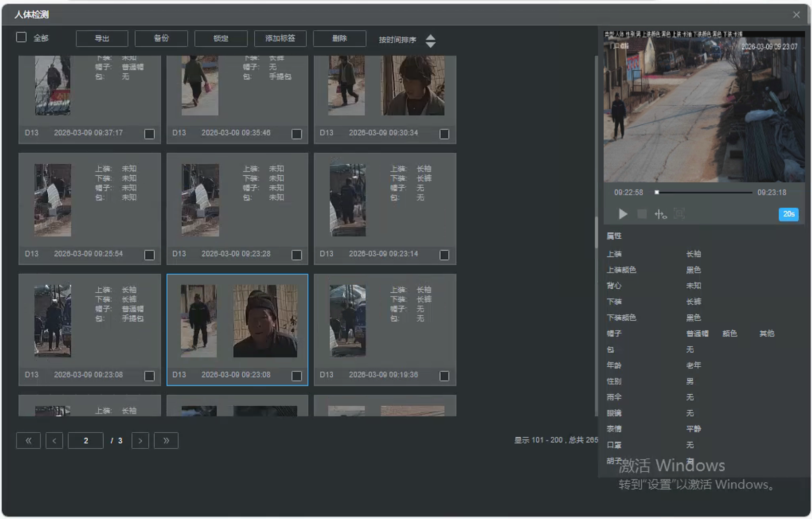Click the 添加标签 add tag button
This screenshot has width=812, height=519.
point(280,39)
